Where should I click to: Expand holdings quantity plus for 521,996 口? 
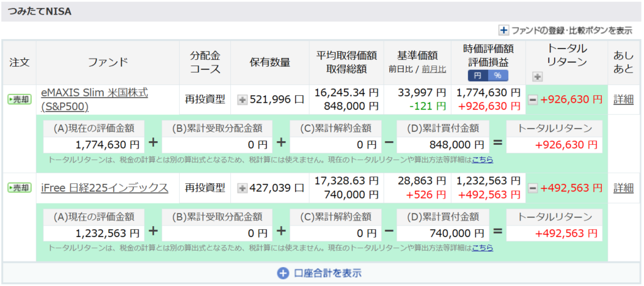tap(242, 100)
